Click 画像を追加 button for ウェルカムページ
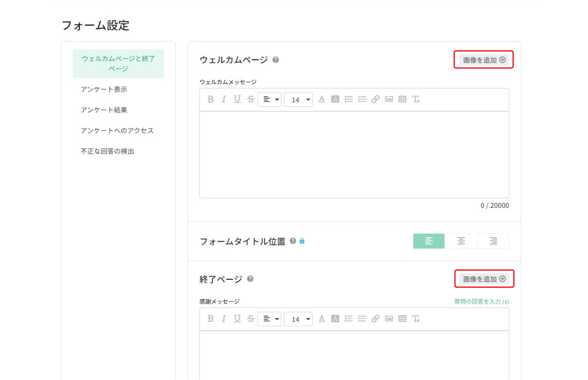The height and width of the screenshot is (380, 588). [484, 60]
